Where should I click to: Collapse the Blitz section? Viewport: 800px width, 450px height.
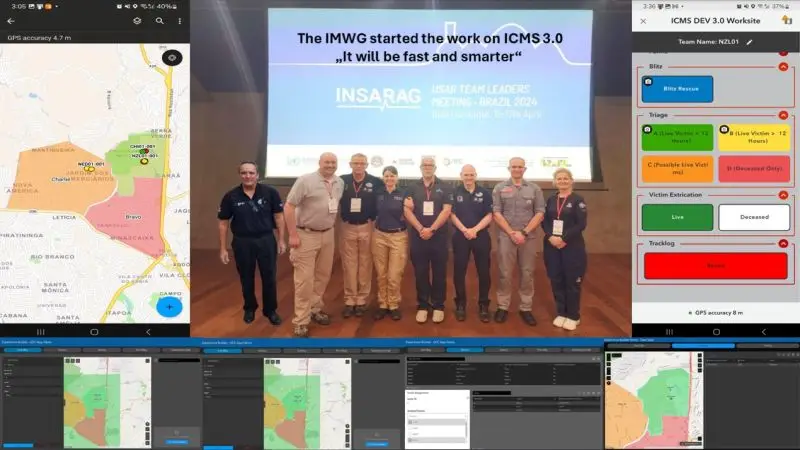click(783, 67)
